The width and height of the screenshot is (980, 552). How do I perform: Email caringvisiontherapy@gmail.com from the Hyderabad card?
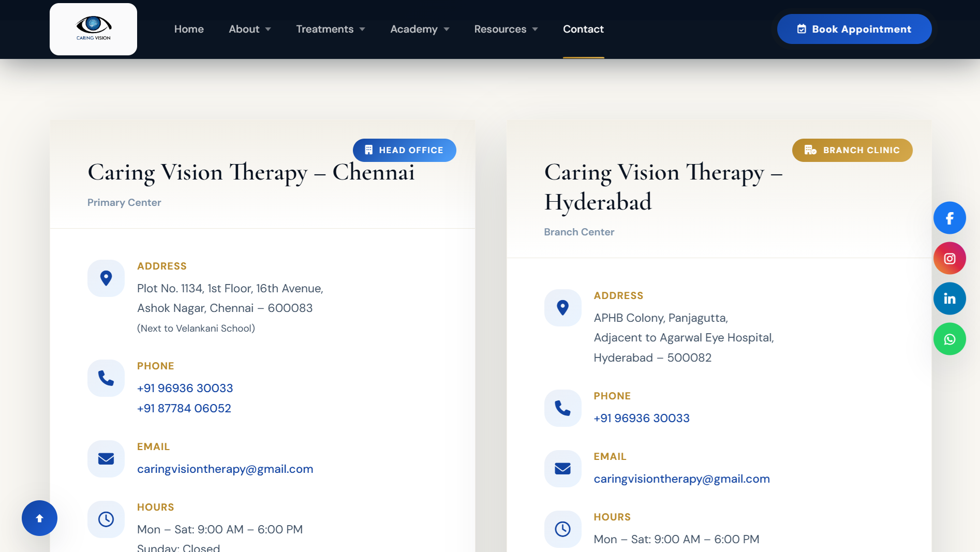(681, 479)
